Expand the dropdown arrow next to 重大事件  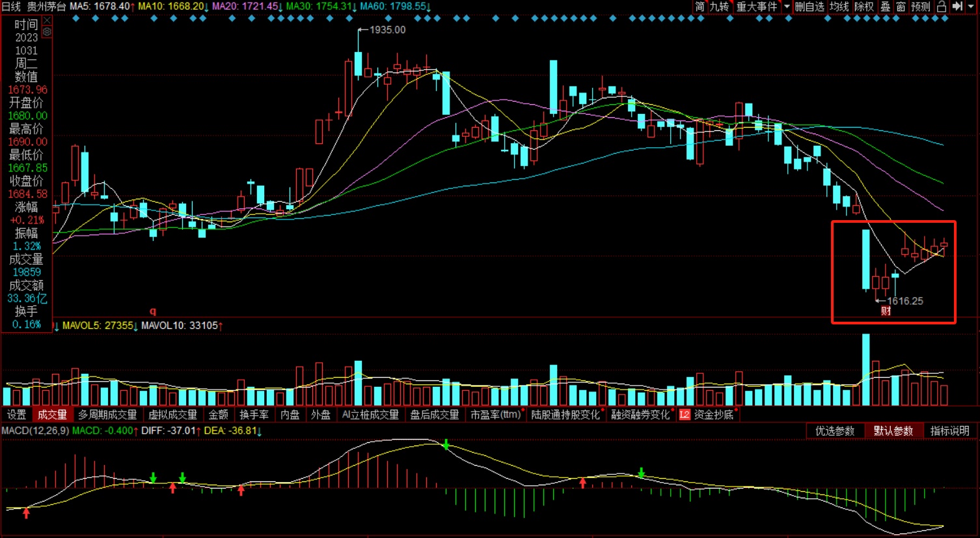[787, 7]
